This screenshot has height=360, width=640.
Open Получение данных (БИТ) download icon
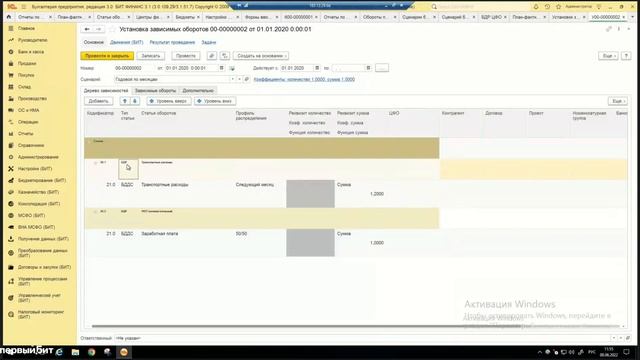pyautogui.click(x=11, y=239)
